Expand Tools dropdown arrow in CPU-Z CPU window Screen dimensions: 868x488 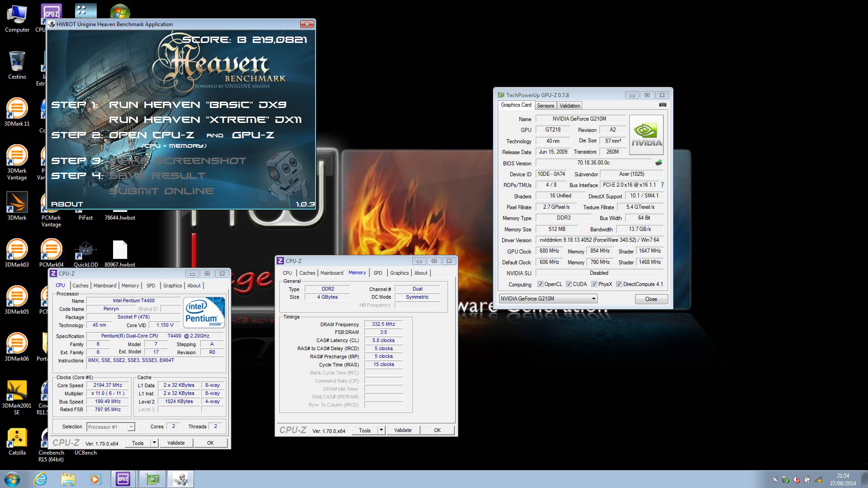[154, 443]
